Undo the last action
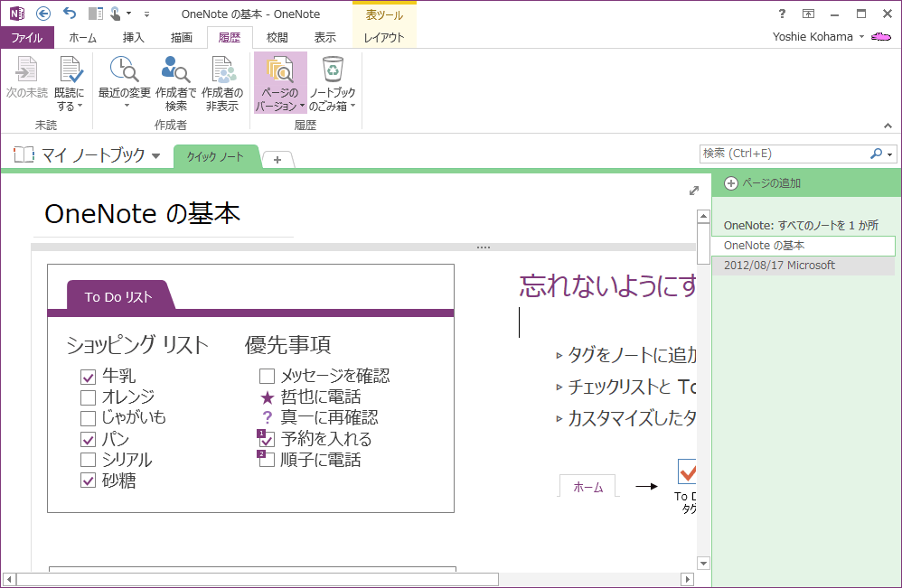This screenshot has width=902, height=588. (x=70, y=14)
